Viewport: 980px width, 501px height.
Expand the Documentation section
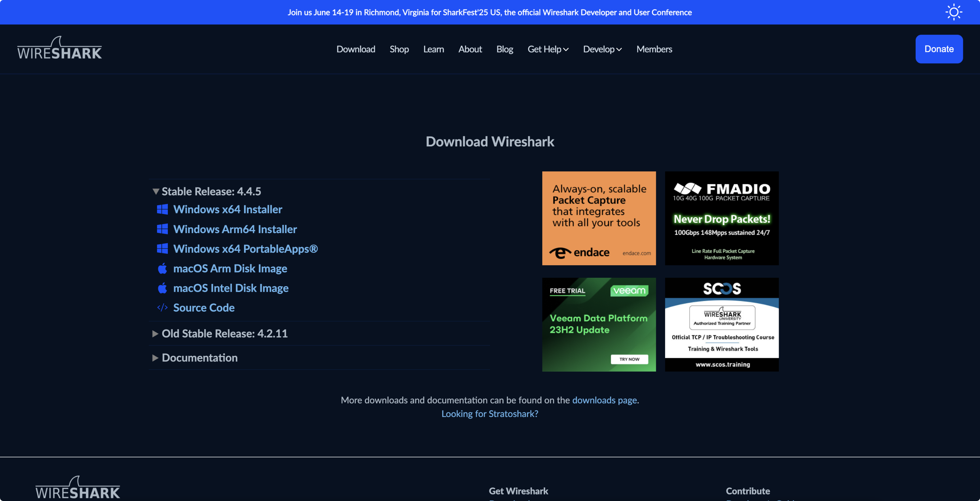coord(155,358)
